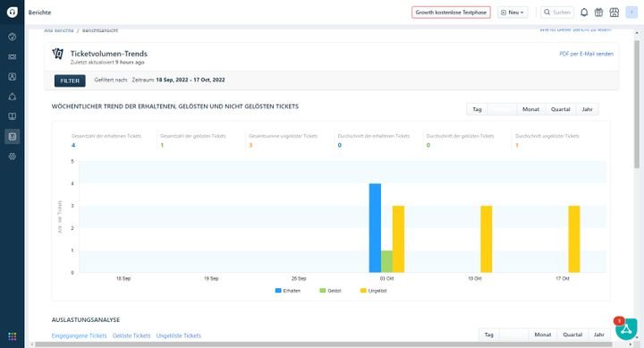This screenshot has height=348, width=644.
Task: Open the user profile avatar
Action: coord(631,13)
